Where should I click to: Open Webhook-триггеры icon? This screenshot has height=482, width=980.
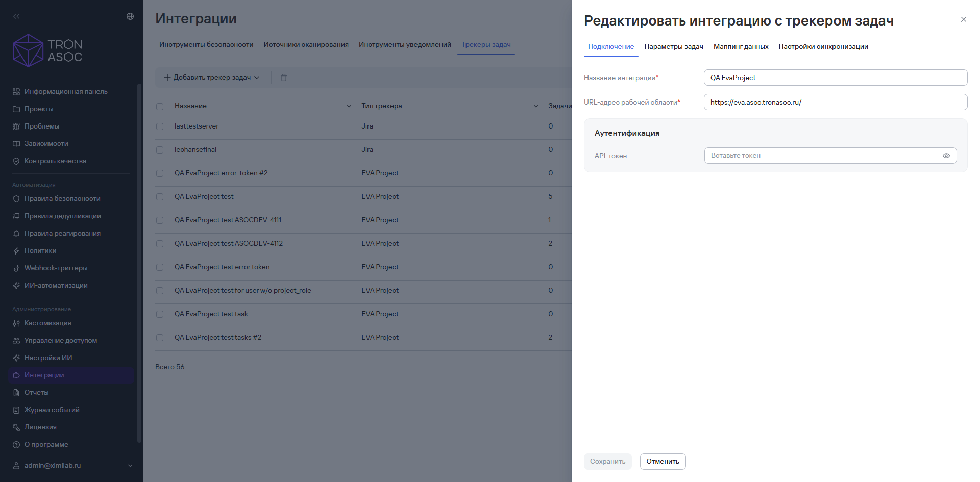pos(16,268)
